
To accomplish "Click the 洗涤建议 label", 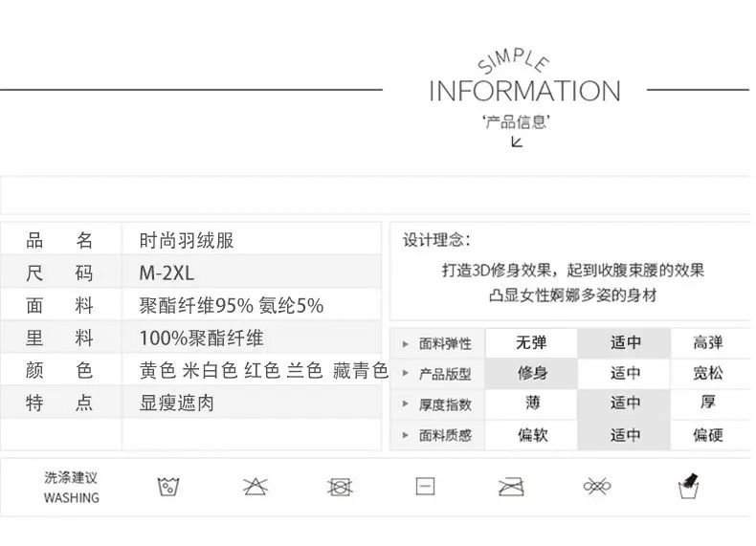I will 71,477.
